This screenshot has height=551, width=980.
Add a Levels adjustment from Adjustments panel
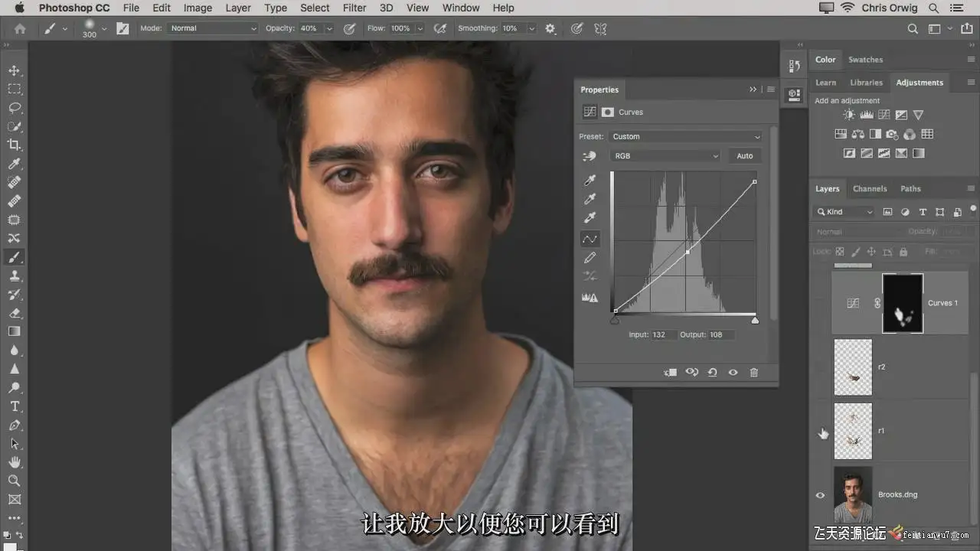[867, 115]
